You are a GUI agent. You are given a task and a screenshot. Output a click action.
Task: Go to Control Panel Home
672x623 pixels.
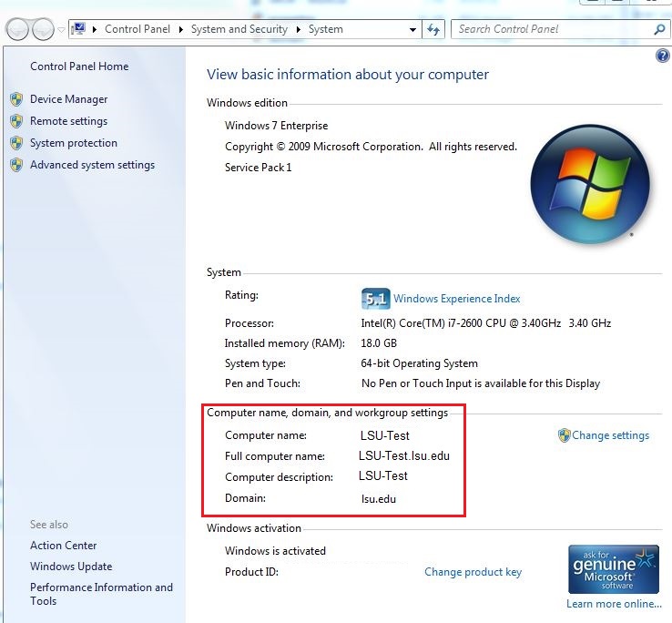point(79,66)
